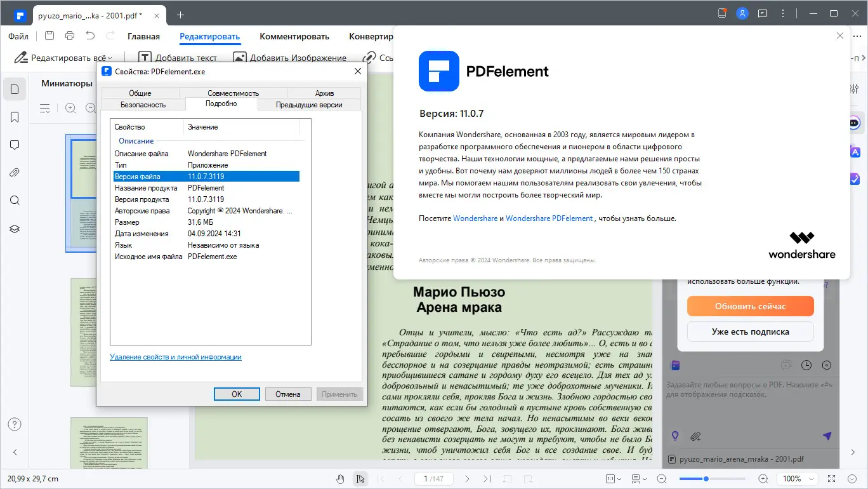
Task: Jump to the last page
Action: click(x=487, y=478)
